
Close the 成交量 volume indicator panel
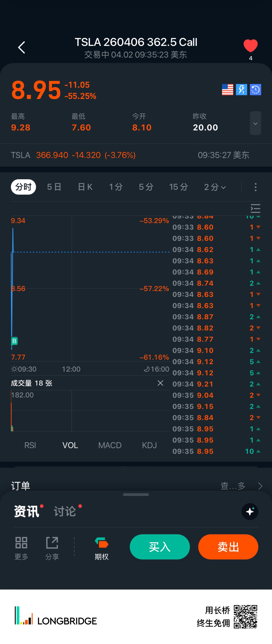(160, 383)
